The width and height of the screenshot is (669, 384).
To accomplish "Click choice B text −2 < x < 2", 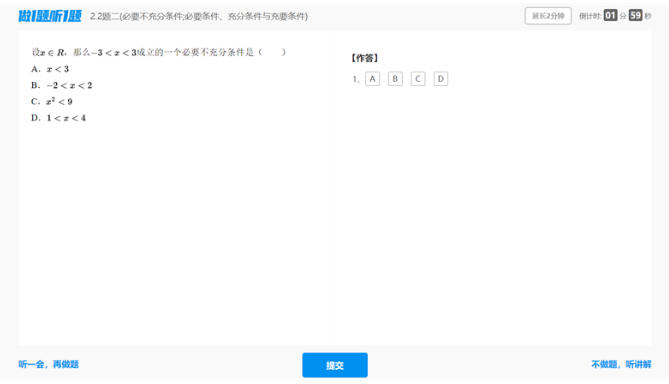I will pyautogui.click(x=69, y=85).
